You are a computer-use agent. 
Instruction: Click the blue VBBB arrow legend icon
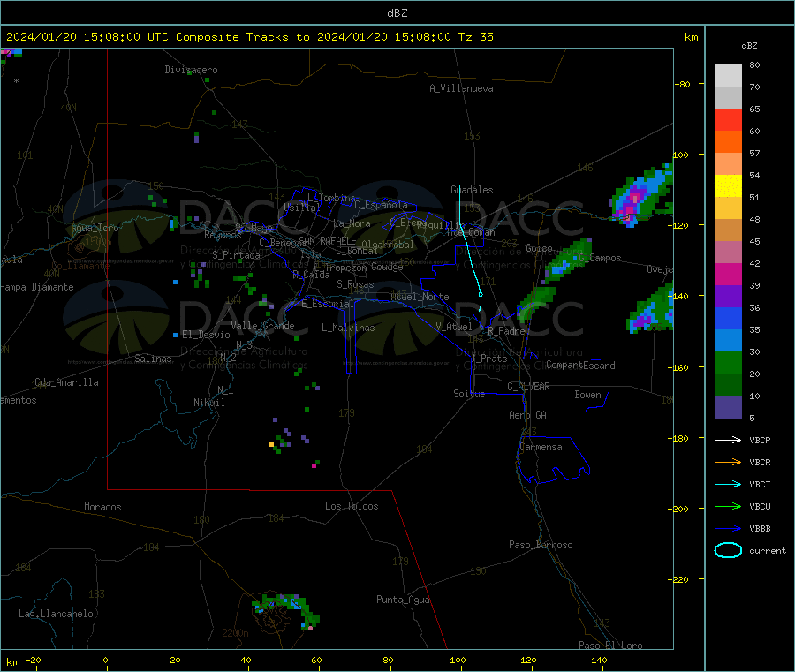pos(728,529)
